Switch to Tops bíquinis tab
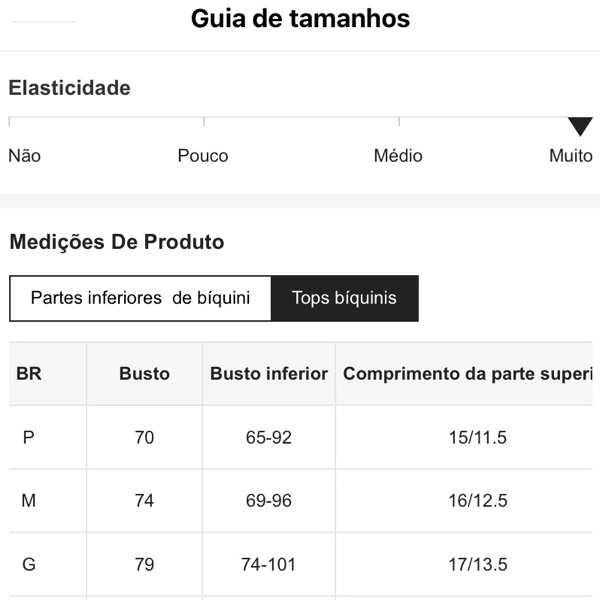This screenshot has height=600, width=600. click(x=344, y=298)
